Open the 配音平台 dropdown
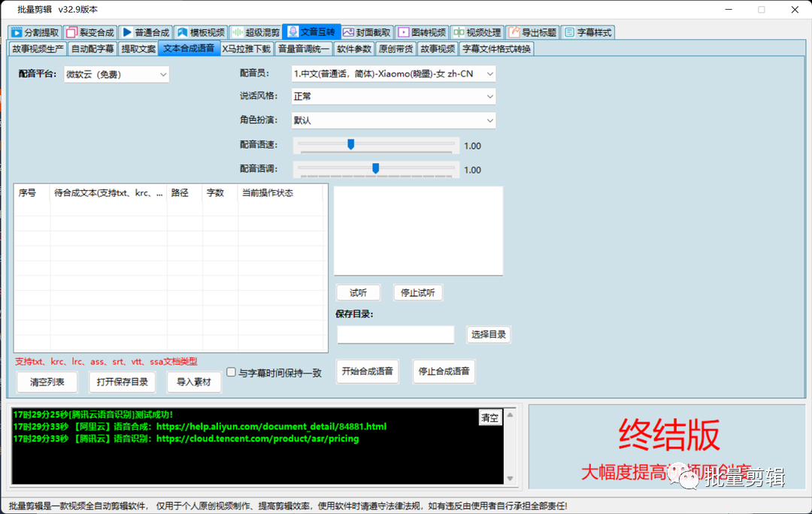 click(117, 74)
